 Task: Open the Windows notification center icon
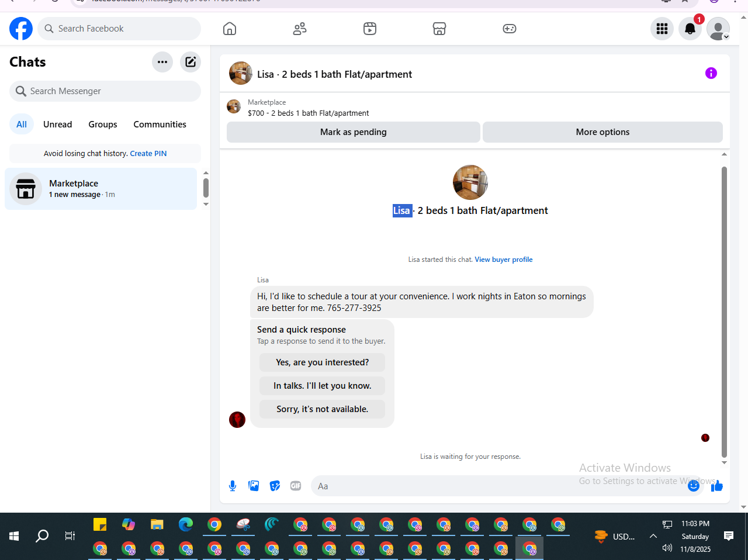coord(729,536)
